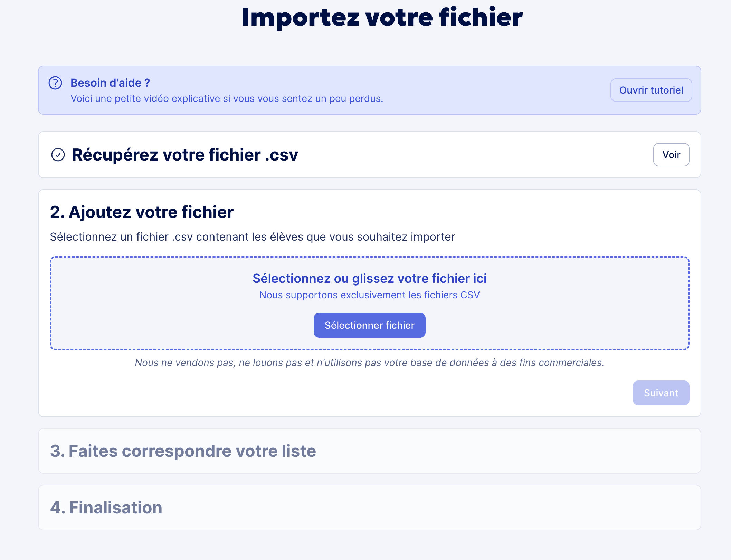The image size is (731, 560).
Task: Click the privacy disclaimer about commercial use
Action: click(x=370, y=363)
